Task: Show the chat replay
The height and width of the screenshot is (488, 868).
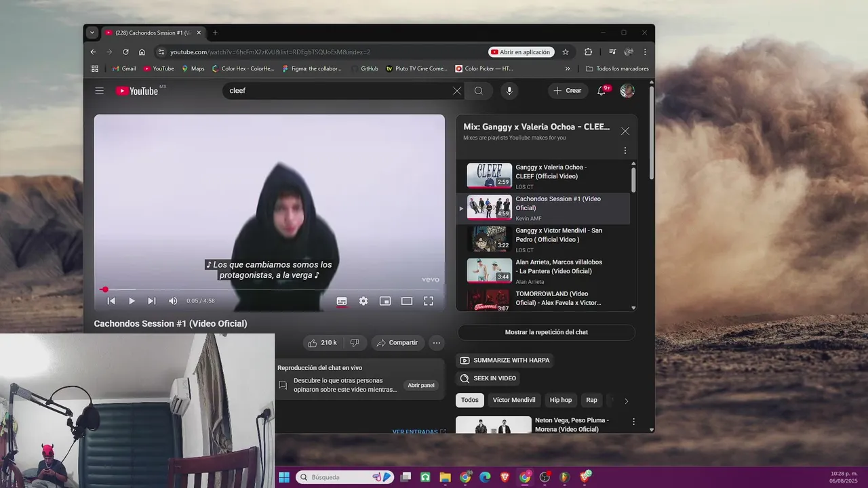Action: [x=547, y=332]
